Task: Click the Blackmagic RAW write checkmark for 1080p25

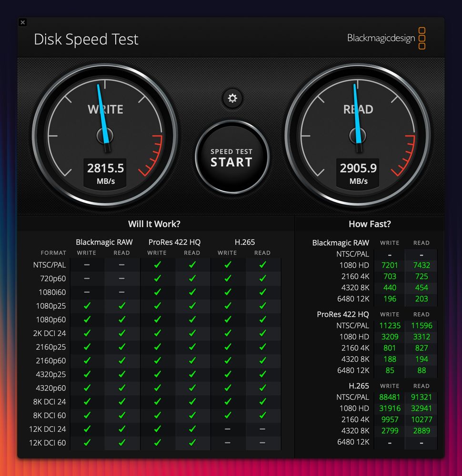Action: pos(87,306)
